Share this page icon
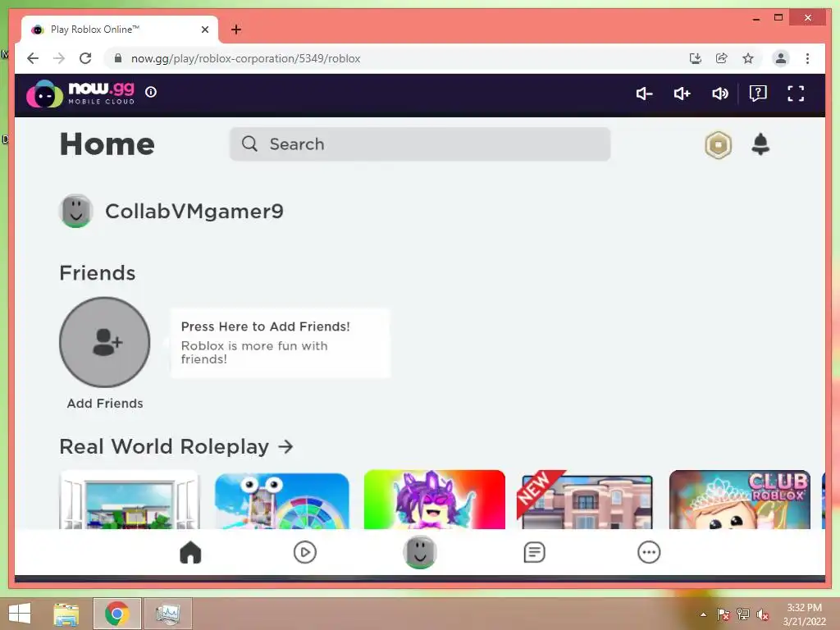The image size is (840, 630). (722, 58)
